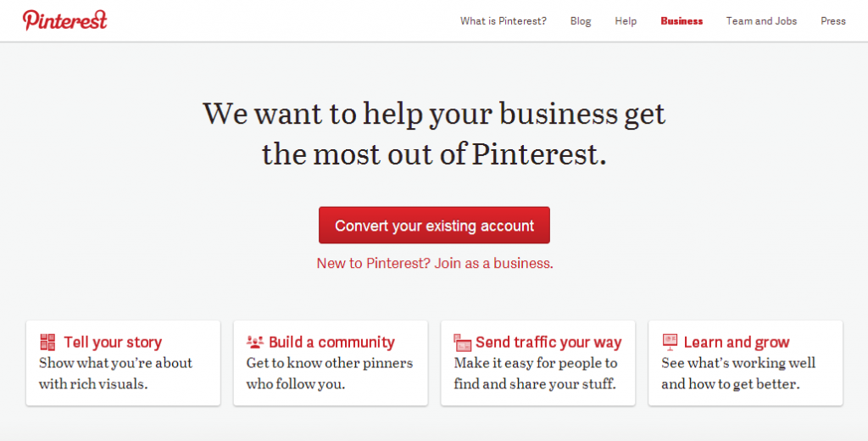Open the Tell your story heading
868x441 pixels.
tap(113, 343)
